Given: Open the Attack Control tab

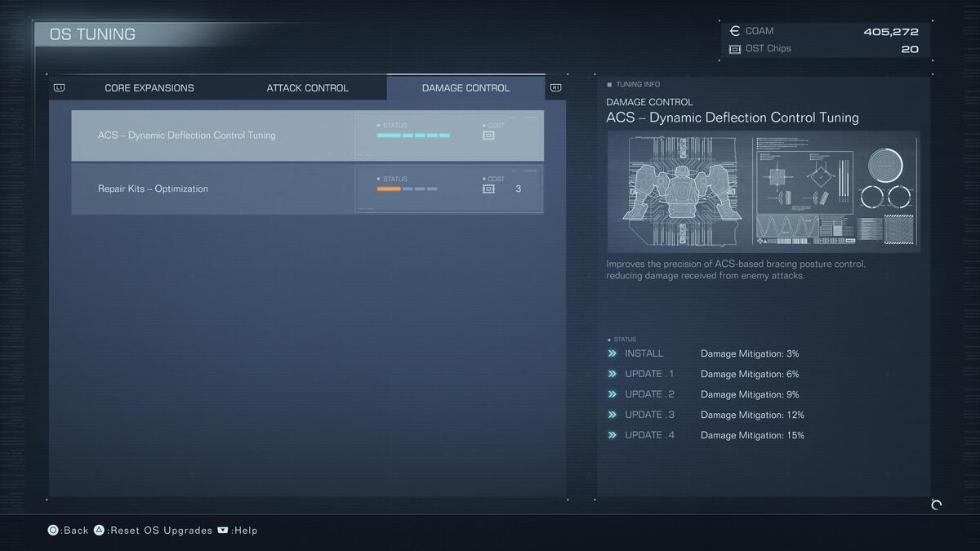Looking at the screenshot, I should click(x=307, y=88).
